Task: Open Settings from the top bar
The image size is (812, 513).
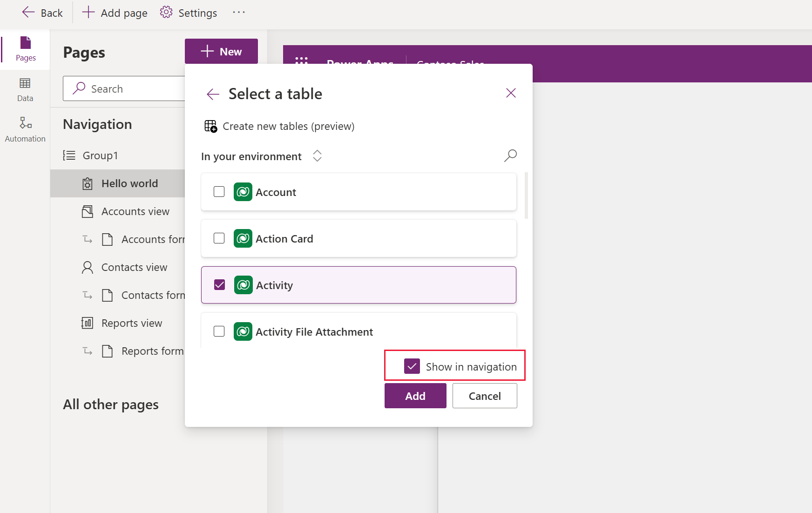Action: coord(188,13)
